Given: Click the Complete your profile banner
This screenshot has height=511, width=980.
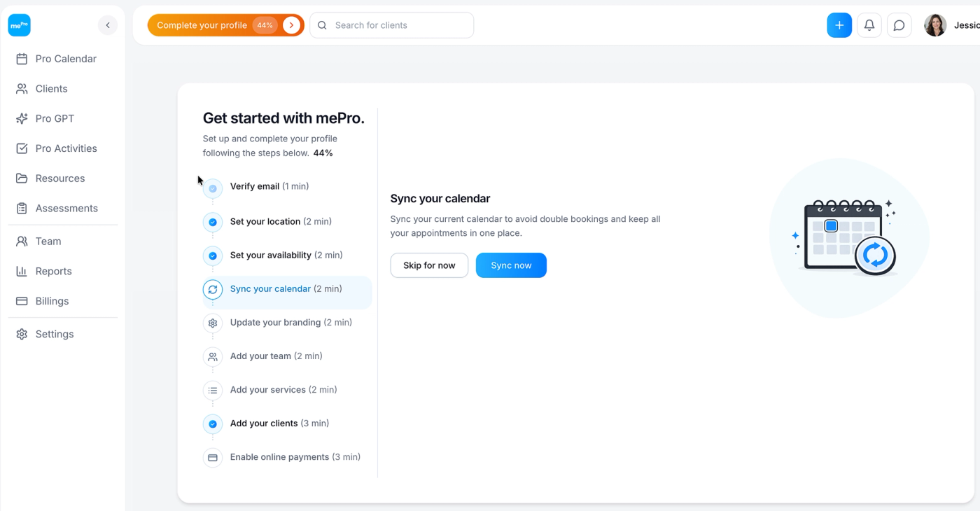Looking at the screenshot, I should (x=225, y=25).
